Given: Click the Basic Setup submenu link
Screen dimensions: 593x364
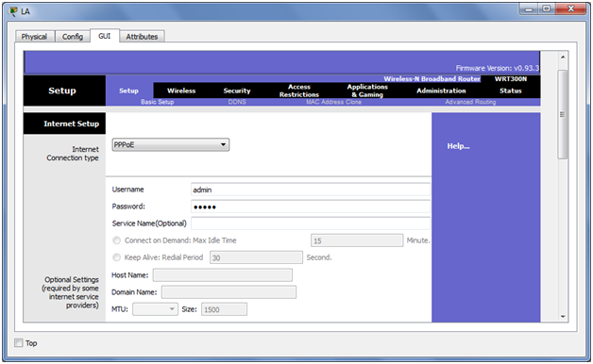Looking at the screenshot, I should [158, 102].
